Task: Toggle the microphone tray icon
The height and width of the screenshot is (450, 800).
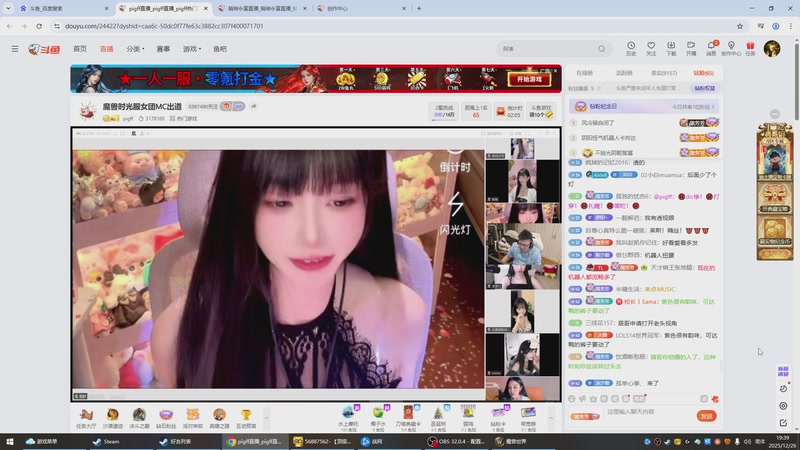Action: coord(737,442)
